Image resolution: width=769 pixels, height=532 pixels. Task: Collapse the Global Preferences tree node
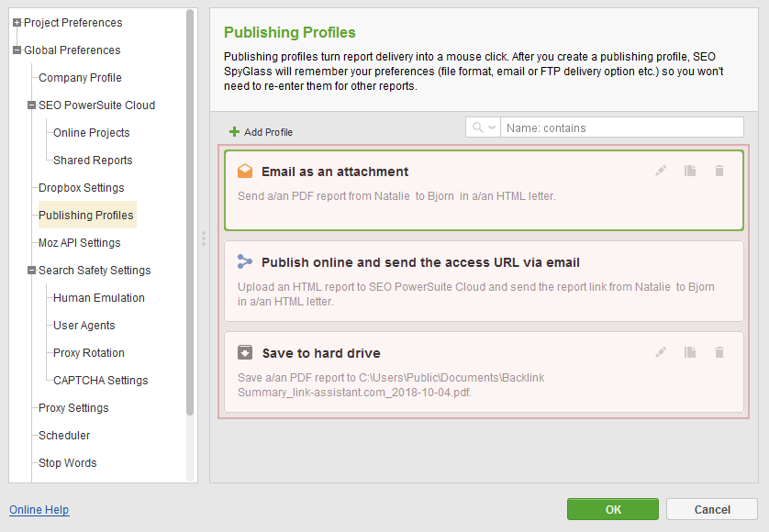click(17, 50)
